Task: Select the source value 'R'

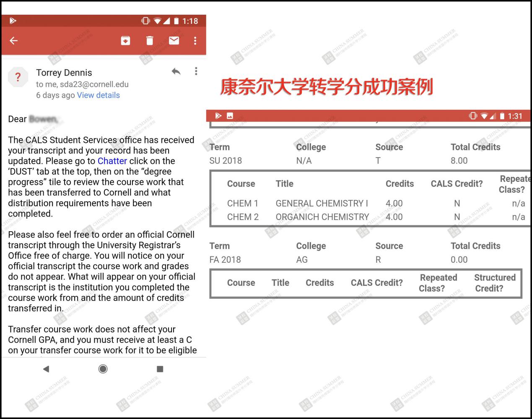Action: pos(378,260)
